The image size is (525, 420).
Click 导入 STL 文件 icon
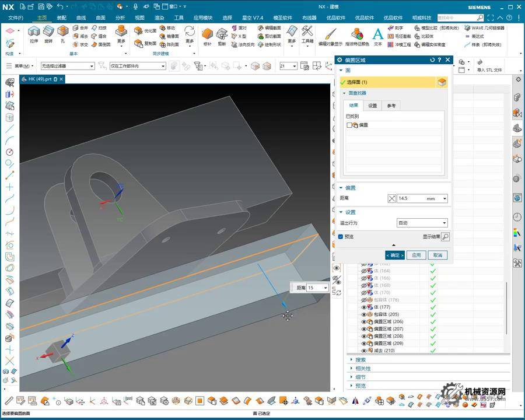[x=480, y=62]
